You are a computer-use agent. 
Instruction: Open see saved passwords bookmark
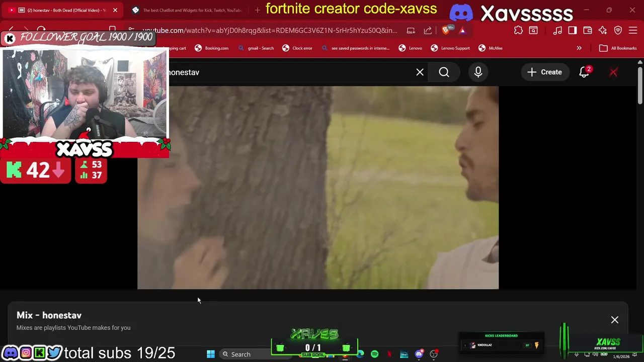(355, 48)
